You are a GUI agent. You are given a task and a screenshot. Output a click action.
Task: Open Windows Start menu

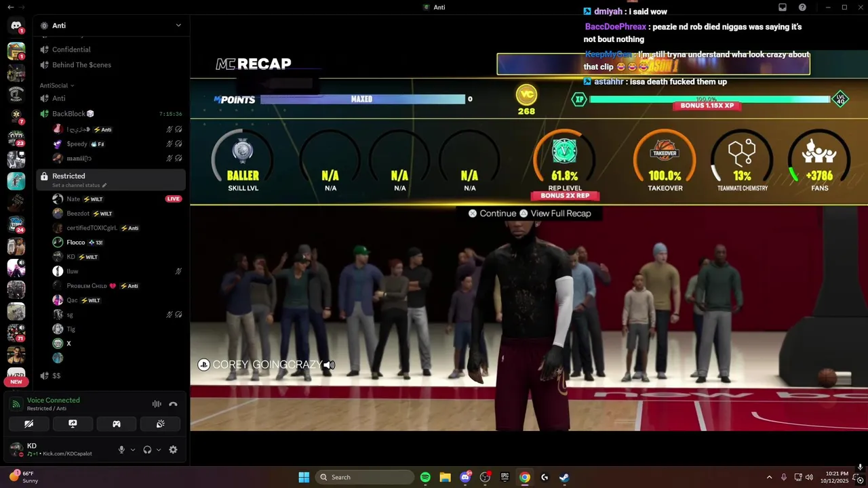304,477
